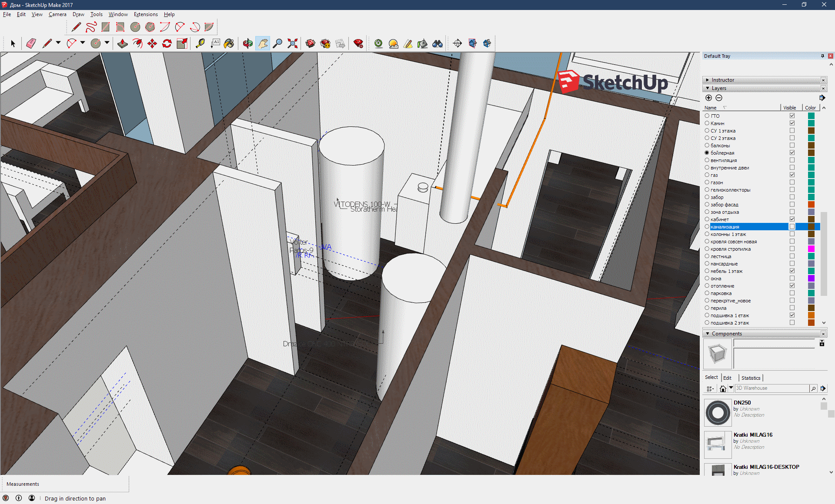
Task: Switch to the Statistics tab
Action: pos(751,378)
